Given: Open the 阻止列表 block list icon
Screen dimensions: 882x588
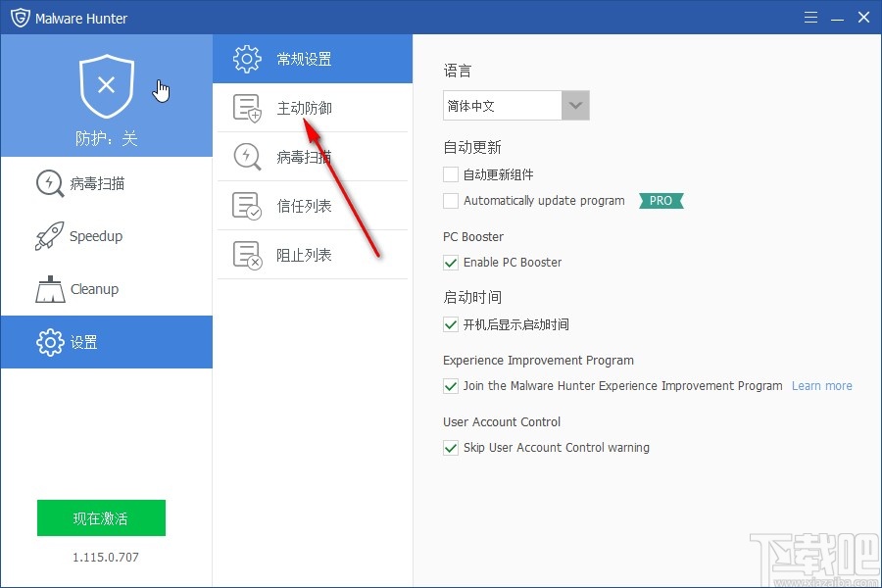Looking at the screenshot, I should 248,255.
